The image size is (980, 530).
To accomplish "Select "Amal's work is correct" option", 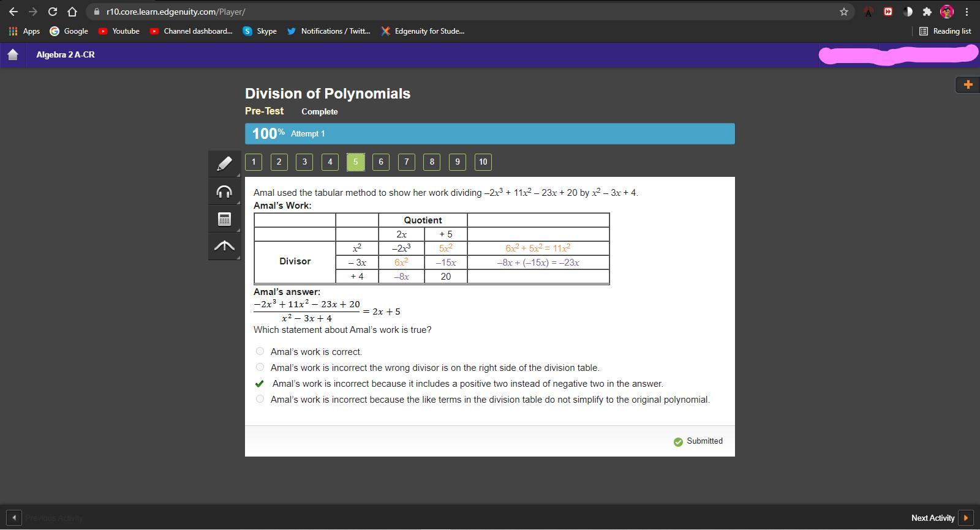I will click(x=260, y=351).
